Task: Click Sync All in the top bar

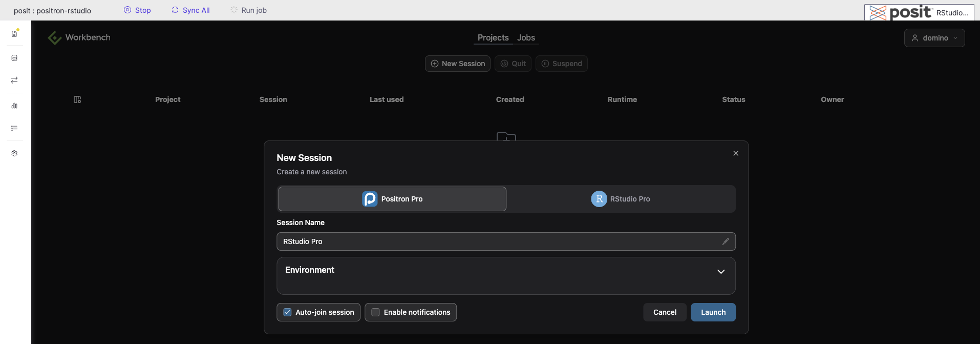Action: (x=190, y=10)
